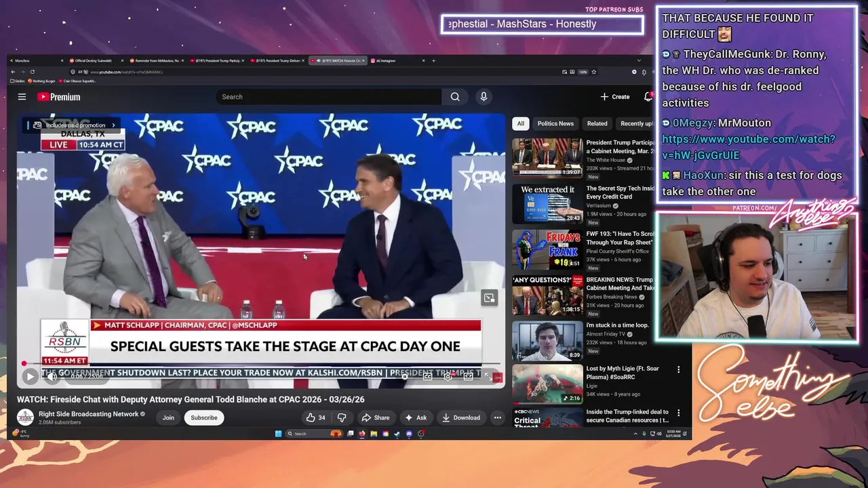Select the 'Related' filter chip
This screenshot has width=868, height=488.
(x=597, y=123)
